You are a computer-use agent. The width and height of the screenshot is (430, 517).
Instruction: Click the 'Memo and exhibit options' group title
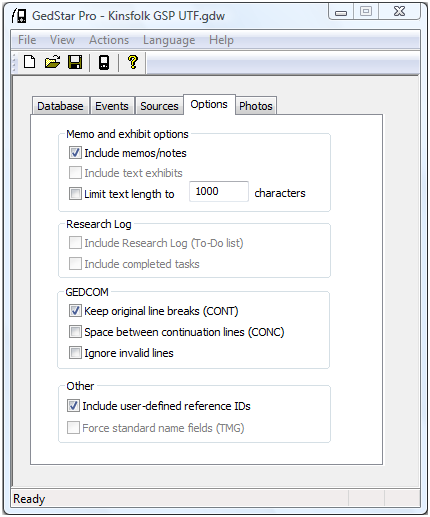[127, 134]
